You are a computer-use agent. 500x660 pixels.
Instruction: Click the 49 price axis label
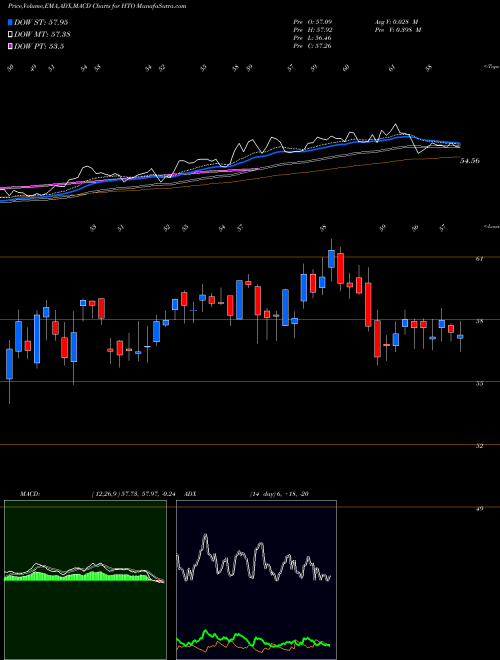[479, 508]
